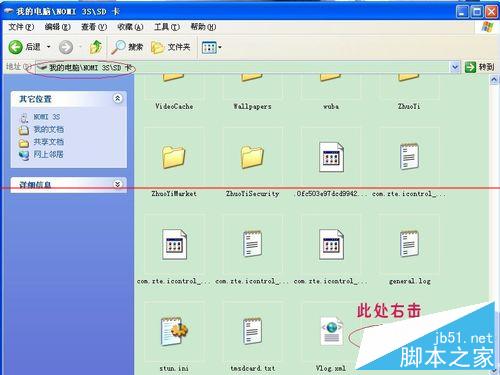The width and height of the screenshot is (500, 375).
Task: Click the Windows flag logo
Action: click(487, 27)
